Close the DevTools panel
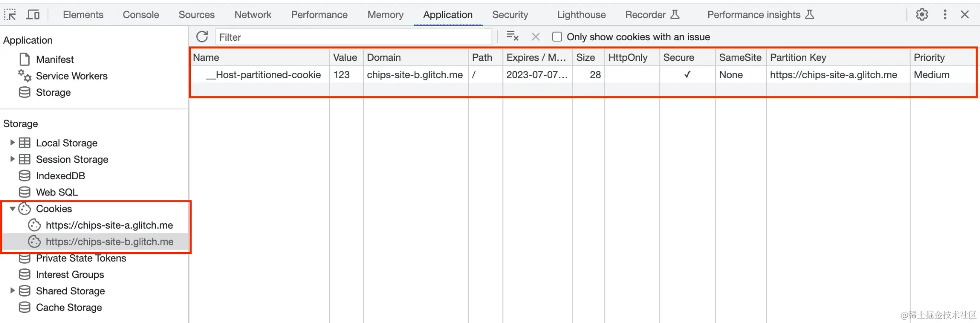Viewport: 980px width, 323px height. coord(965,14)
